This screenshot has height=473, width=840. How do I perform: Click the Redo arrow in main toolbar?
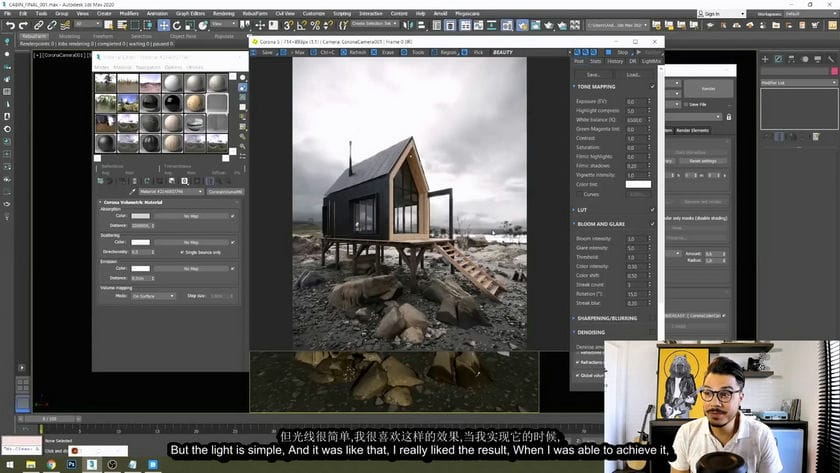pos(23,25)
